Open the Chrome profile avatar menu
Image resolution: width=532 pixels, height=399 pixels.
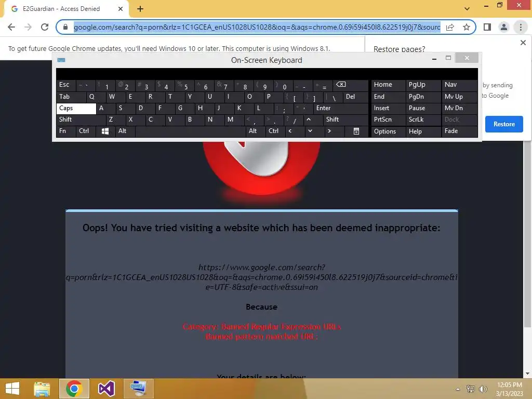click(x=504, y=27)
